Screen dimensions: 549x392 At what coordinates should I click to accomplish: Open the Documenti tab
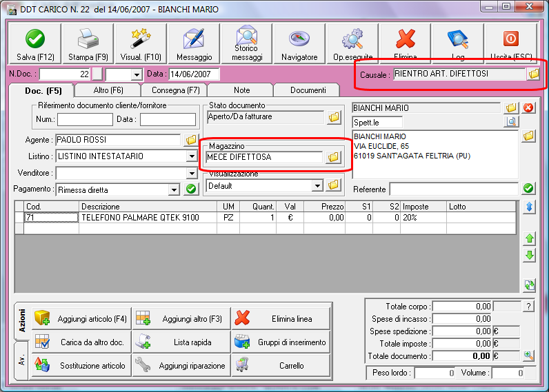pos(308,90)
